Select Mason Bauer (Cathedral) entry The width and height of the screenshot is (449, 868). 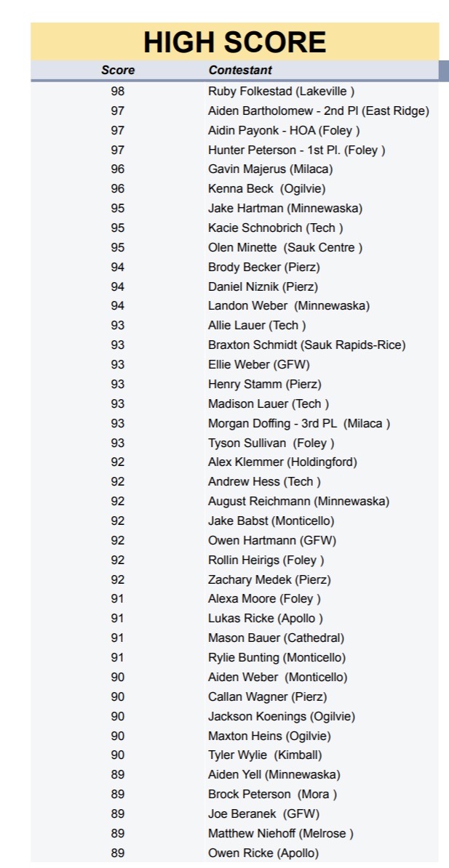point(276,638)
